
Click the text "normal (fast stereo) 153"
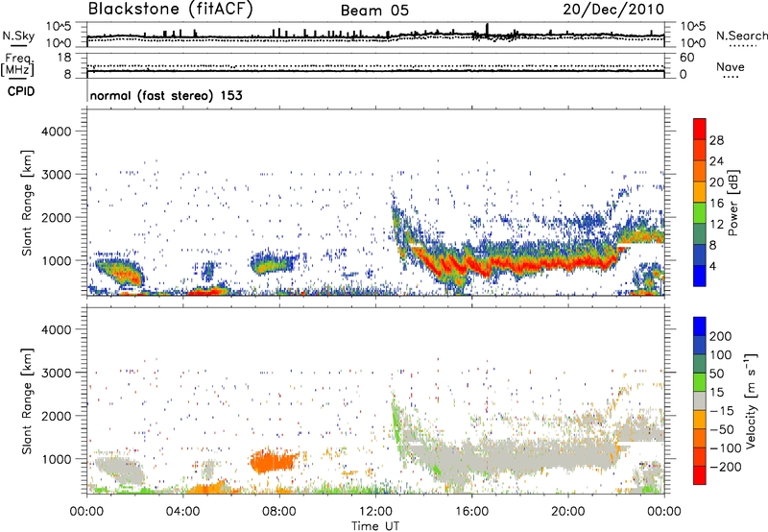click(166, 95)
